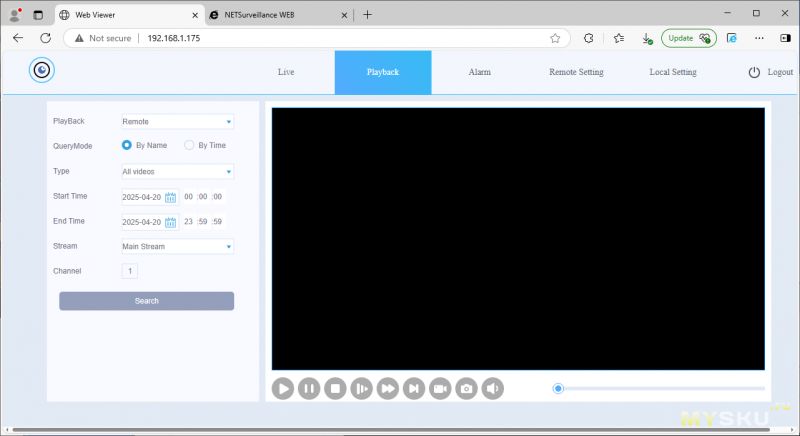
Task: Close the Web Viewer tab
Action: coord(195,15)
